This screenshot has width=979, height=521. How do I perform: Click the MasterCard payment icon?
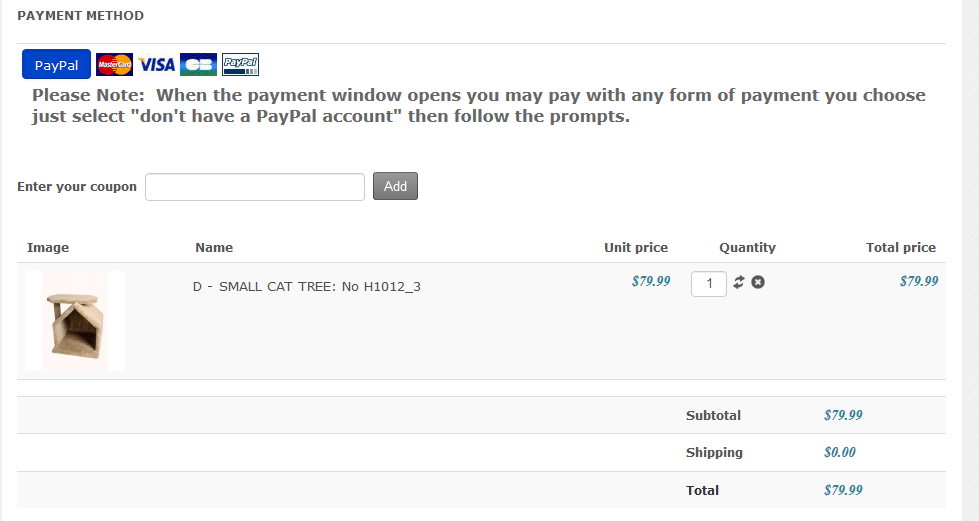point(114,65)
